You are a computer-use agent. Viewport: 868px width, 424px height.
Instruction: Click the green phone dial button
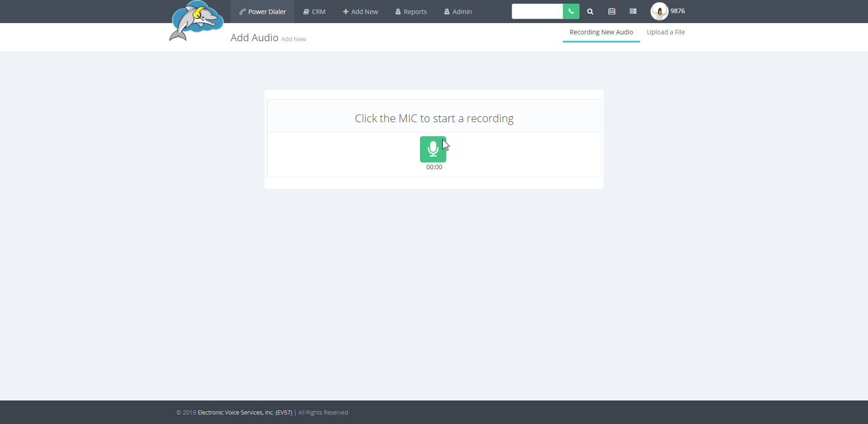571,11
